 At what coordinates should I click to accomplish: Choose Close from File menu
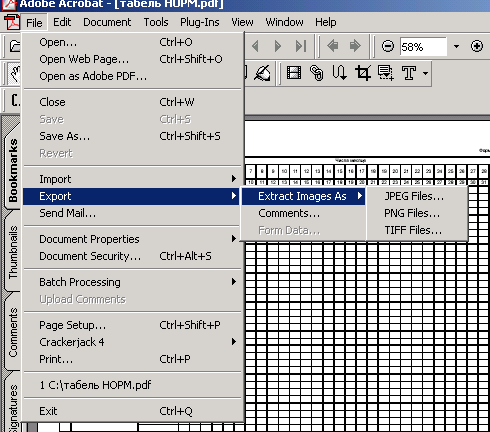tap(131, 102)
